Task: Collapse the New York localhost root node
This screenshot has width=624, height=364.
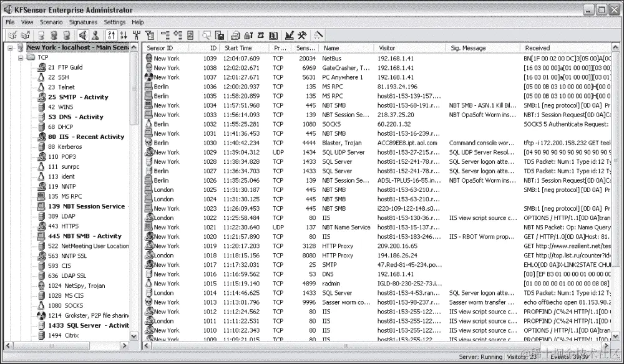Action: click(11, 48)
